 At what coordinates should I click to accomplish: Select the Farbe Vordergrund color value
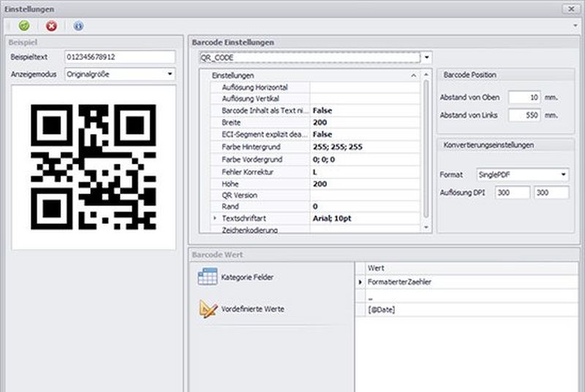[364, 159]
